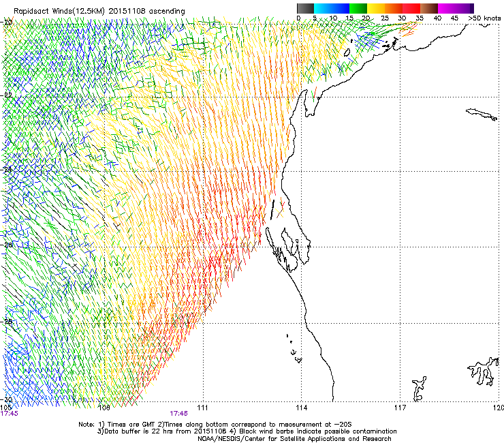Click the orange 25-30 knots legend segment
The height and width of the screenshot is (443, 504).
tap(394, 8)
